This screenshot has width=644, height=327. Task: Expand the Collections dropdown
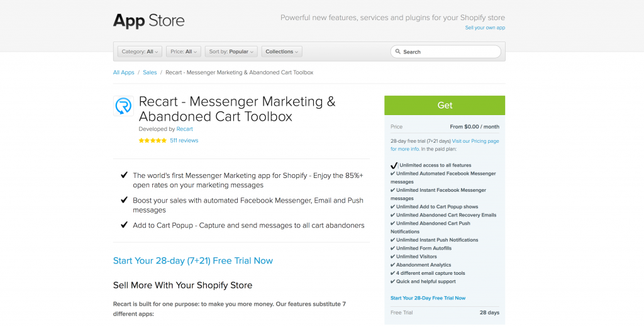(x=282, y=52)
